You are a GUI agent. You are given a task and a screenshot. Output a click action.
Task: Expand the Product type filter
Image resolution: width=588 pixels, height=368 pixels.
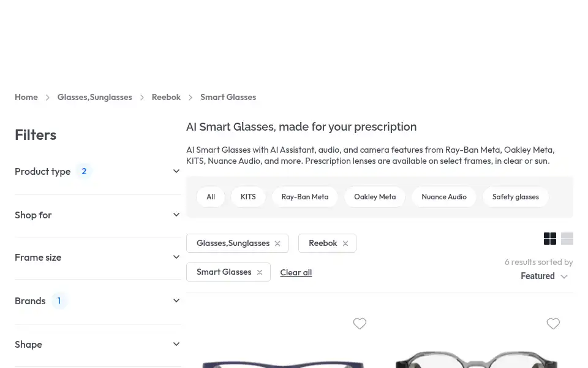coord(98,171)
